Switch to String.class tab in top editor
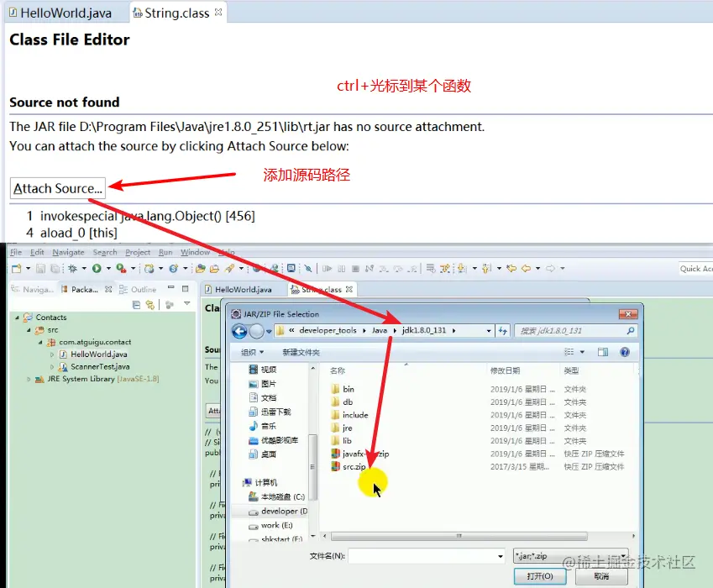 pyautogui.click(x=177, y=13)
